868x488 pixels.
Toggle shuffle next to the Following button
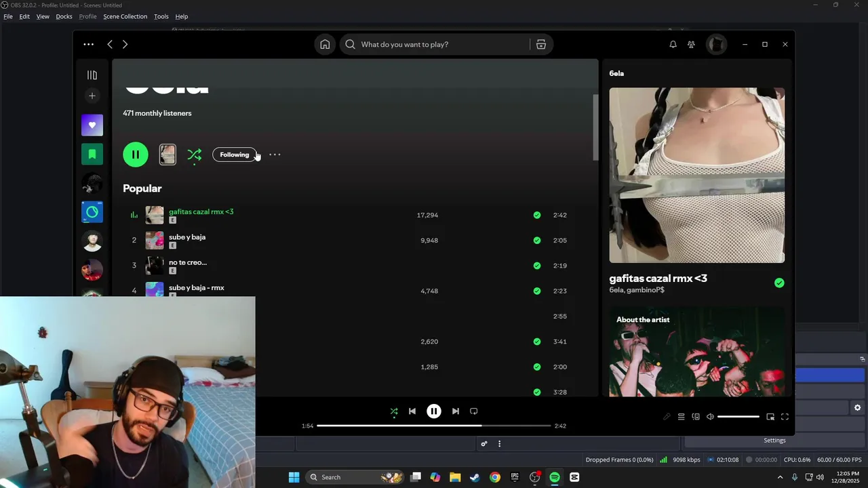195,155
